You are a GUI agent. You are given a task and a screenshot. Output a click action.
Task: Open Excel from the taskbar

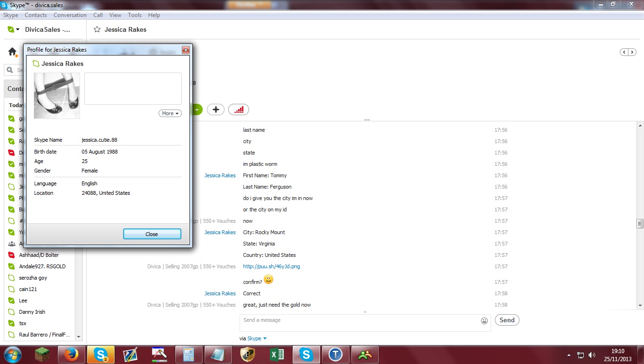coord(277,355)
